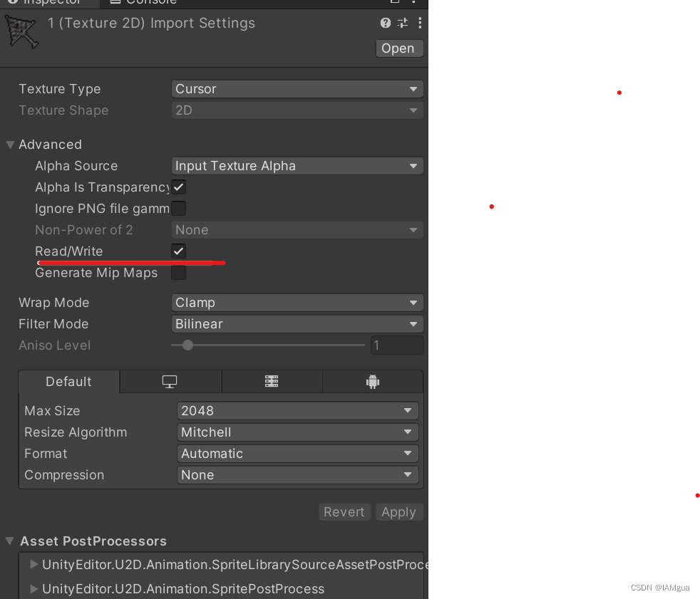Click the texture preview thumbnail icon

click(x=21, y=32)
